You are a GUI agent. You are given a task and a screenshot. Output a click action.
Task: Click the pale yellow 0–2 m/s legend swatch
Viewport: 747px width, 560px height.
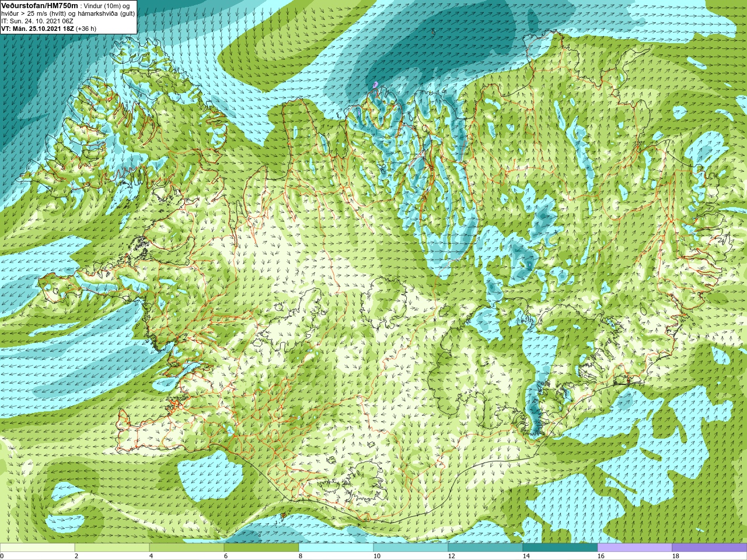(37, 548)
